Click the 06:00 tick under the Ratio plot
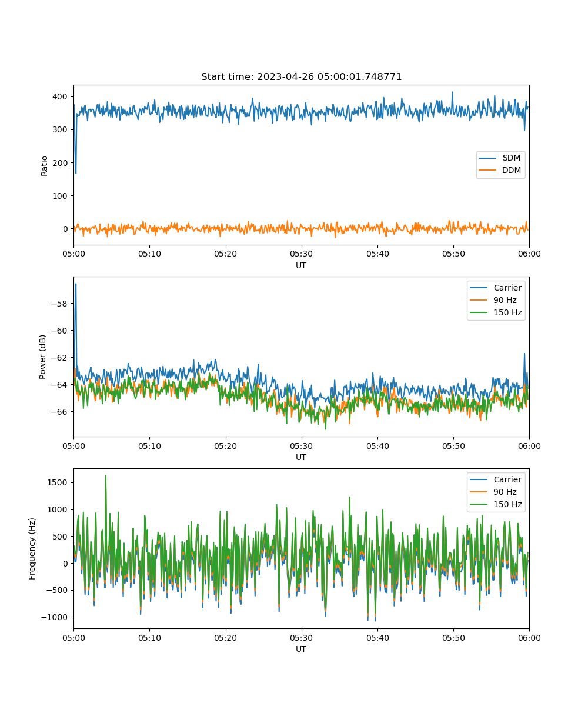The image size is (588, 706). [x=529, y=254]
